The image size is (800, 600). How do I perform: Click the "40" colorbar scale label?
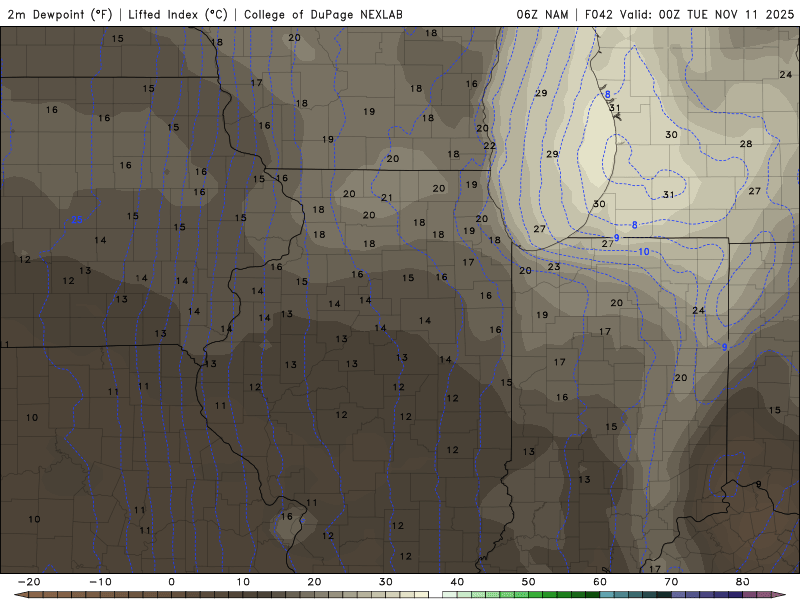pyautogui.click(x=457, y=582)
